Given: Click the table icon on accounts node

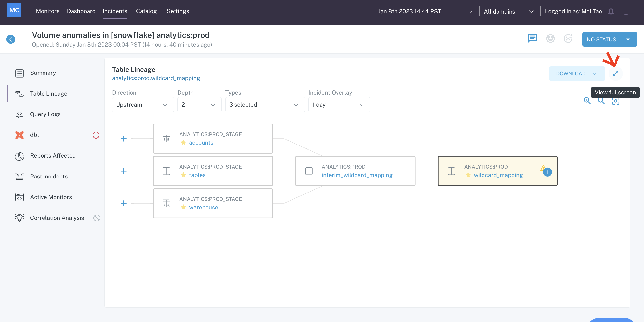Looking at the screenshot, I should [x=166, y=138].
